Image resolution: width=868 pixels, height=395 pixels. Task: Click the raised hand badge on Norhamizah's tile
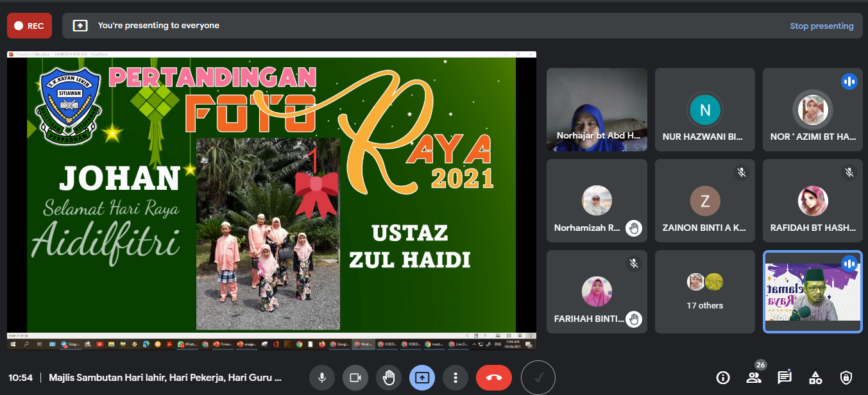point(633,227)
